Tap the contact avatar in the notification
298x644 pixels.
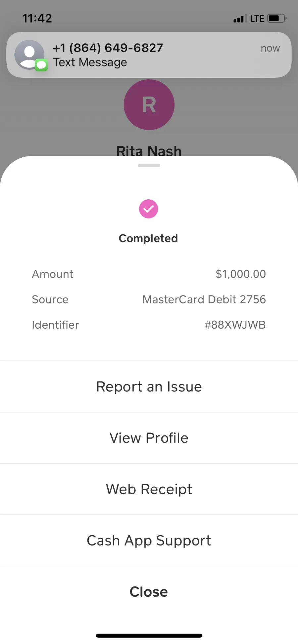point(29,55)
